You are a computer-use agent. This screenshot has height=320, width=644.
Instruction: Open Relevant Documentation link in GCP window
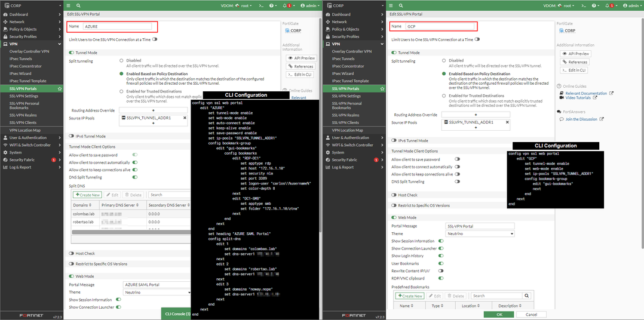586,93
